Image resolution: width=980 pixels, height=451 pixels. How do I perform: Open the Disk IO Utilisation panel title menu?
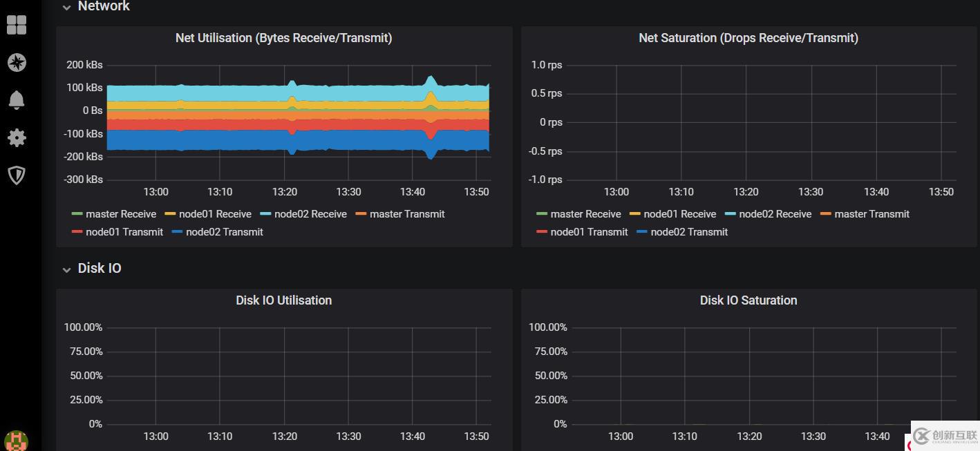[283, 300]
